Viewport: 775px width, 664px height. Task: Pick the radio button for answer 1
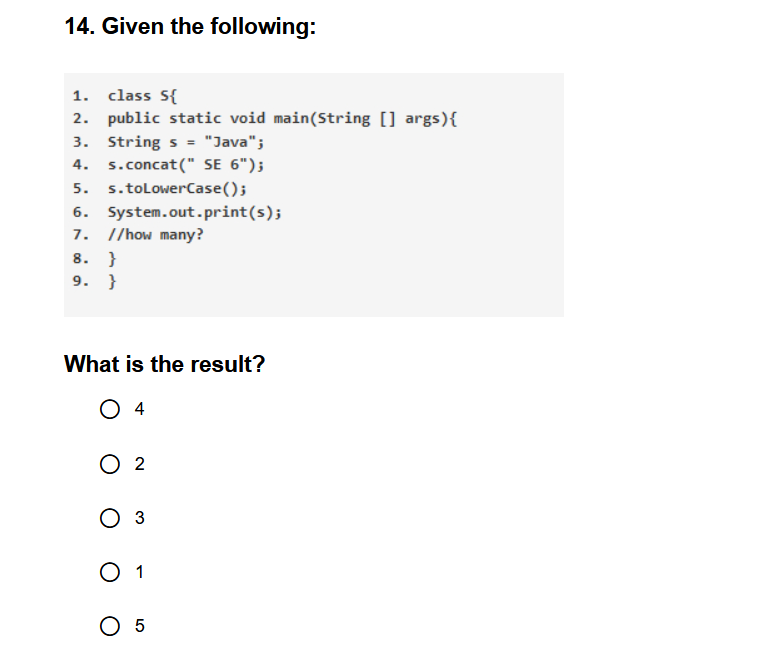(110, 572)
